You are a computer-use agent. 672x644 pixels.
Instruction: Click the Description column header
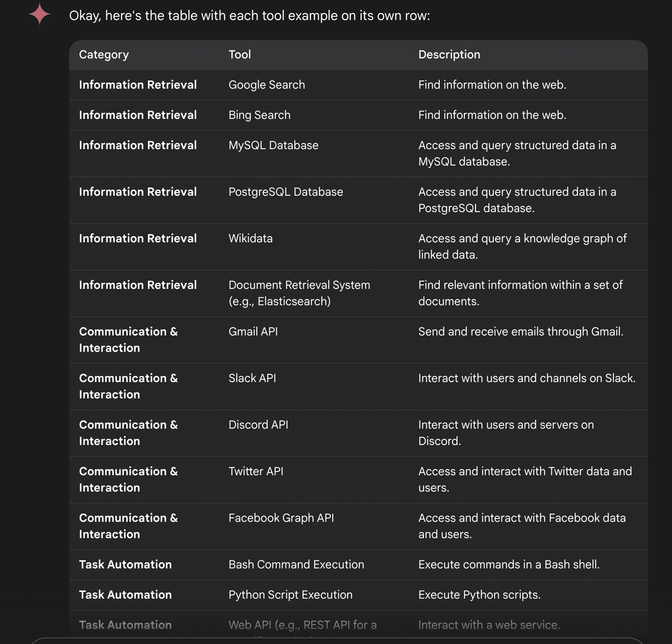(449, 55)
